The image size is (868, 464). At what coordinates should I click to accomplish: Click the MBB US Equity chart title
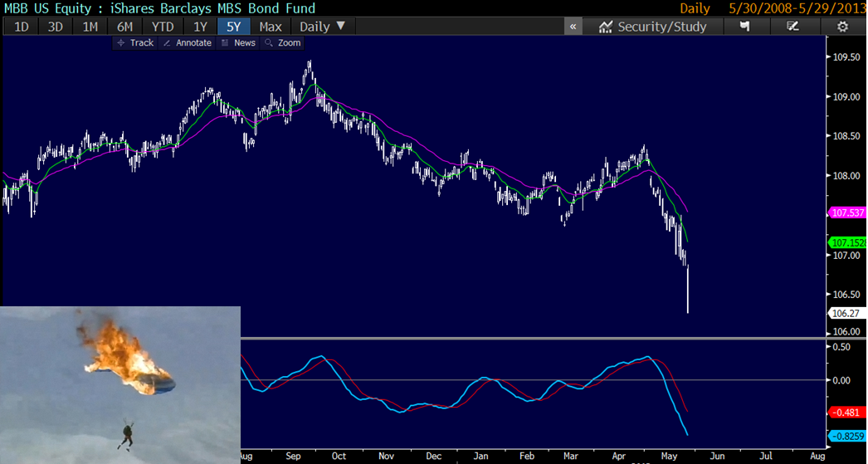160,8
